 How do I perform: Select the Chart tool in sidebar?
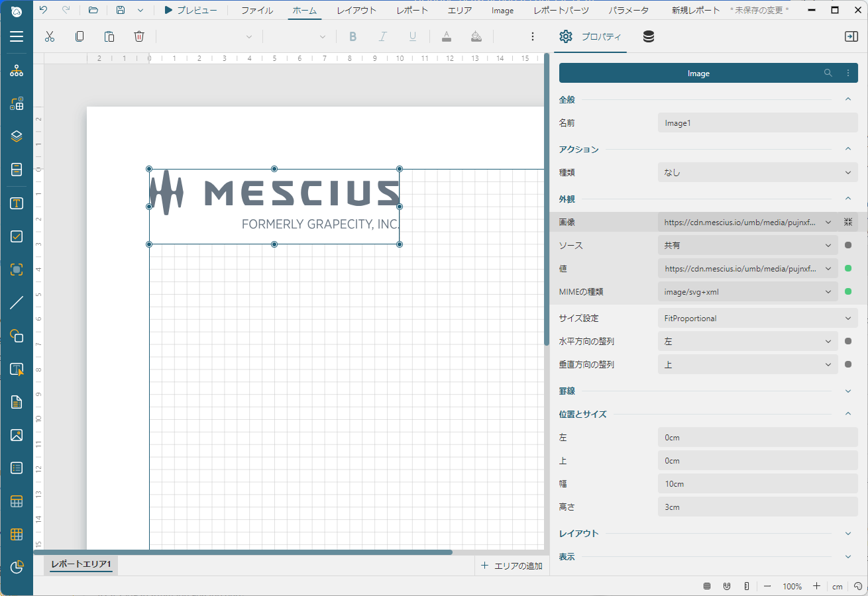pyautogui.click(x=17, y=567)
